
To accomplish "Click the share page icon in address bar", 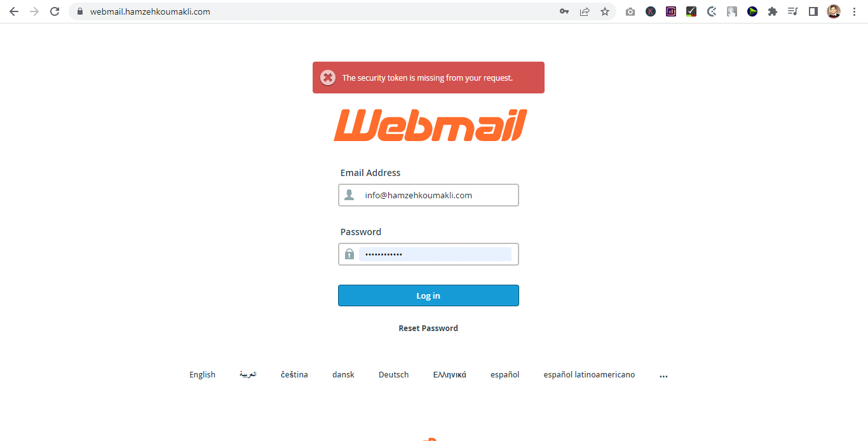I will point(585,11).
